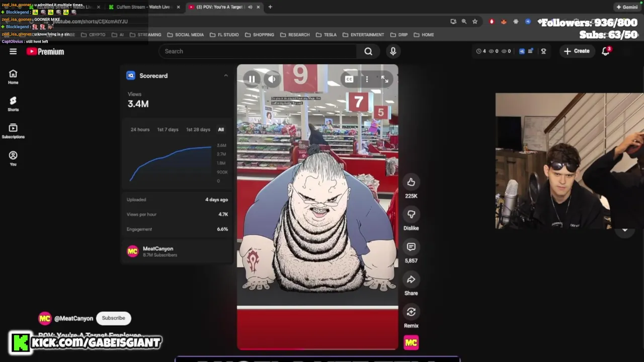Image resolution: width=644 pixels, height=362 pixels.
Task: Focus the YouTube search field
Action: point(259,51)
